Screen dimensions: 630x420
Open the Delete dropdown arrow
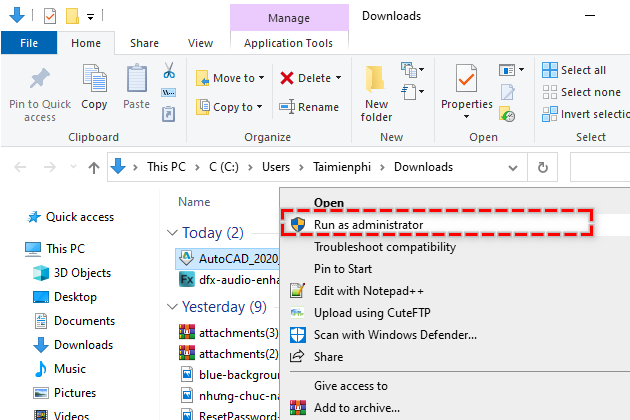click(338, 78)
